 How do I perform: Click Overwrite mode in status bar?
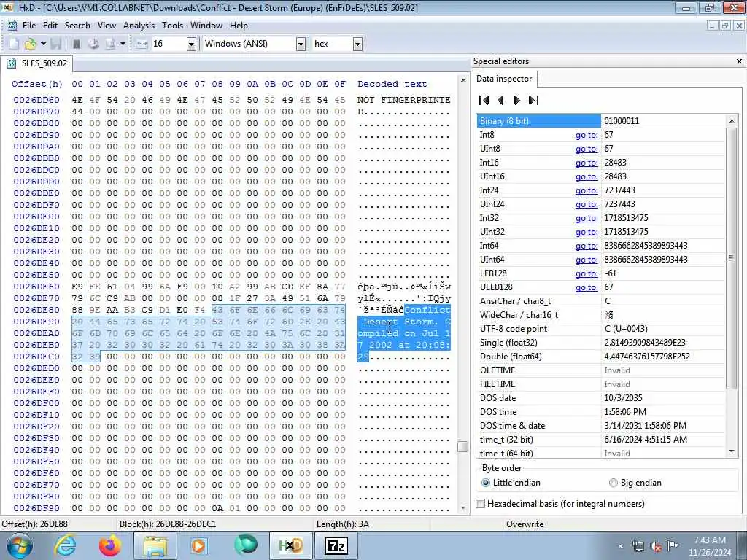(525, 524)
